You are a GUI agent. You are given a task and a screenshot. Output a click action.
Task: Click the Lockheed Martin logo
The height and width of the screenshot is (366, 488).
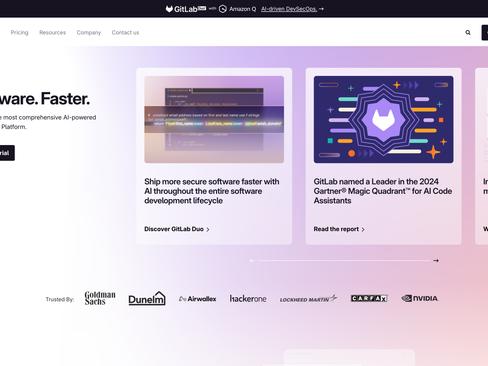tap(309, 299)
